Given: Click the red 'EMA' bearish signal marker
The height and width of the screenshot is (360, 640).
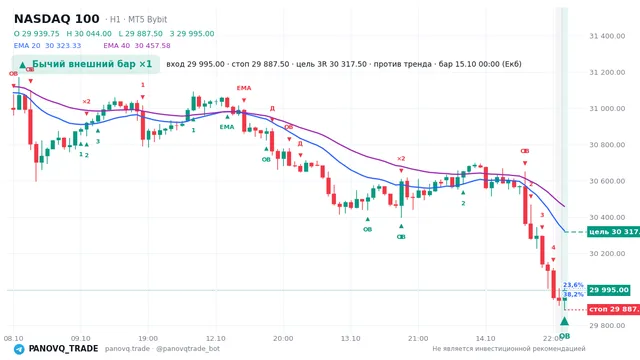Looking at the screenshot, I should point(244,88).
